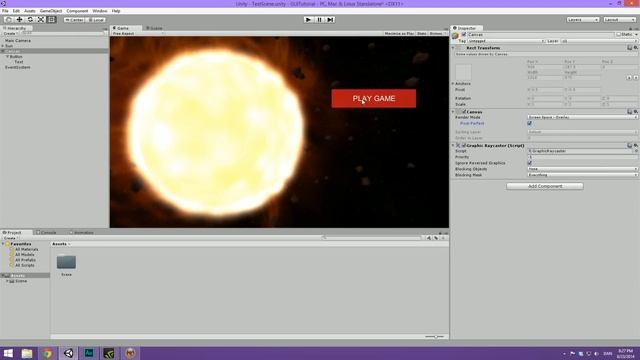Toggle the Canvas component enabled checkbox
The width and height of the screenshot is (640, 360).
click(464, 112)
